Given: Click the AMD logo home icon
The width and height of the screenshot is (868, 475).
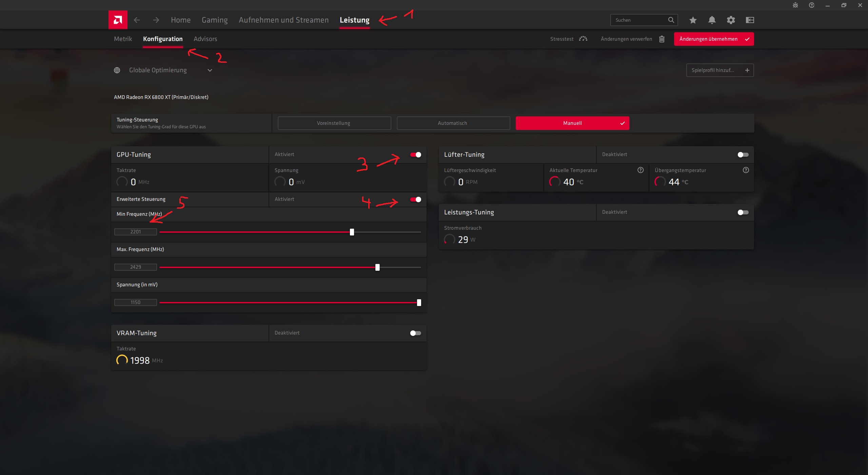Looking at the screenshot, I should [x=118, y=20].
